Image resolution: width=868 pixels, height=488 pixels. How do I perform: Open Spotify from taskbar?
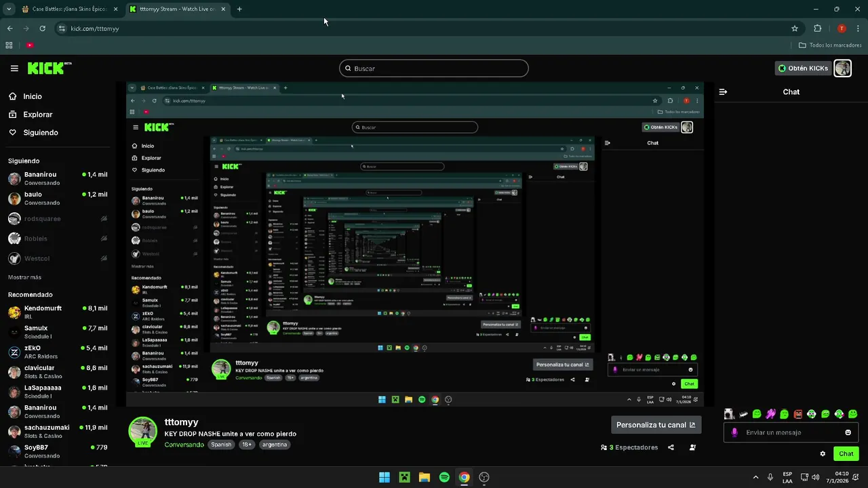coord(444,477)
